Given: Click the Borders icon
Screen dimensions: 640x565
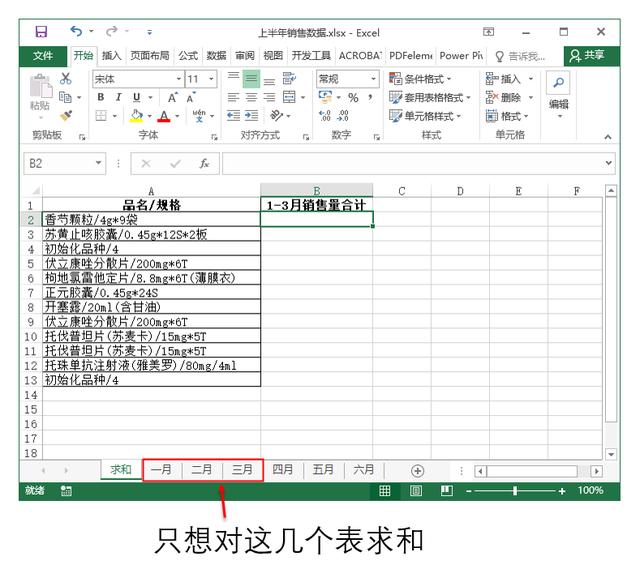Looking at the screenshot, I should pos(101,116).
